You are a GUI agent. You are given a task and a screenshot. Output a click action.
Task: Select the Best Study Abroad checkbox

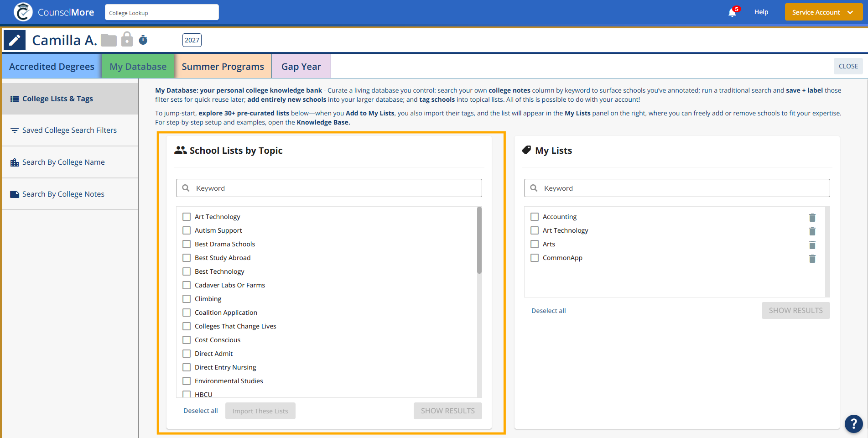[x=187, y=258]
